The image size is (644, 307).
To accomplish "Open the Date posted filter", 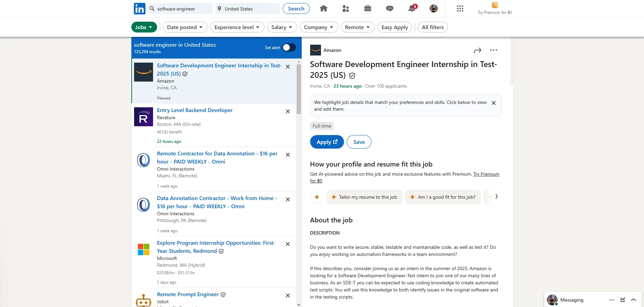I will (x=185, y=27).
